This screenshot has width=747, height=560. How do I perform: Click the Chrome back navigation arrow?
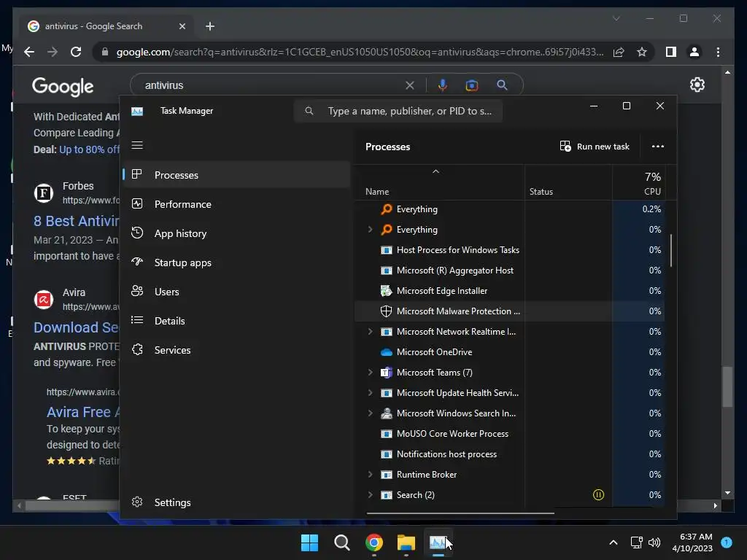tap(29, 52)
